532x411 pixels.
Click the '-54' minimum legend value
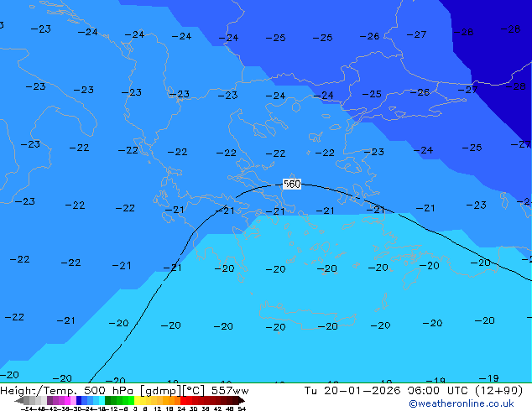pyautogui.click(x=27, y=408)
